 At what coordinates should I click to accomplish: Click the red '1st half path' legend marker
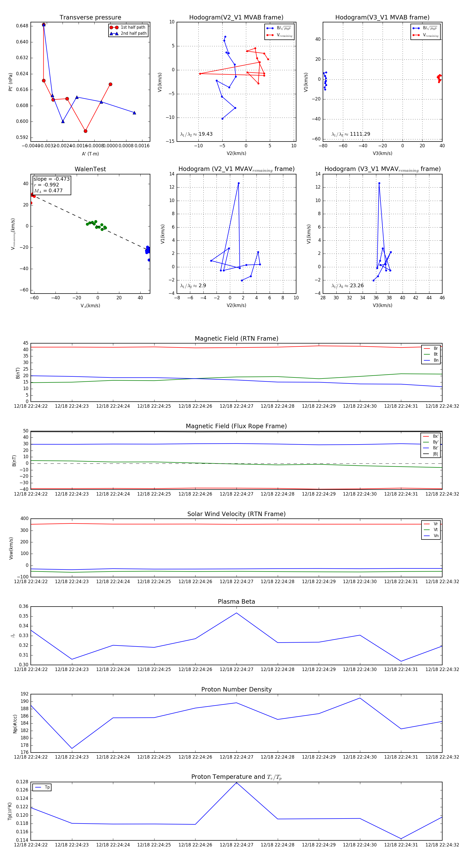[x=114, y=27]
